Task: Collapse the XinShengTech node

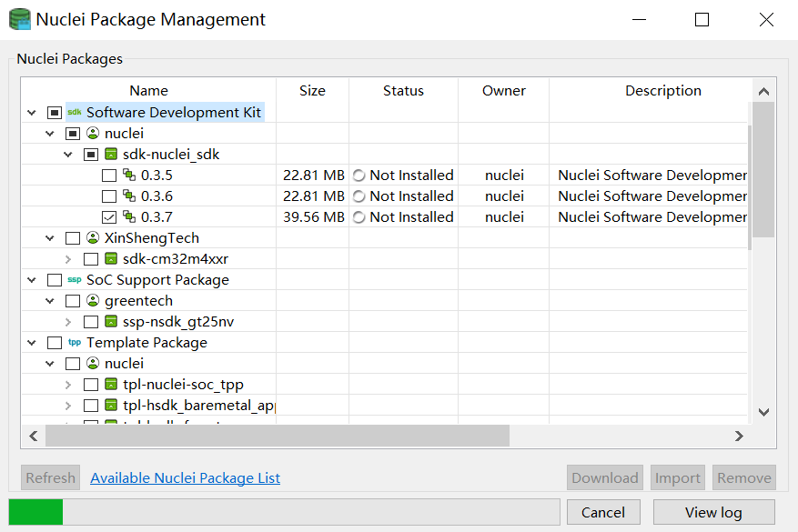Action: coord(50,237)
